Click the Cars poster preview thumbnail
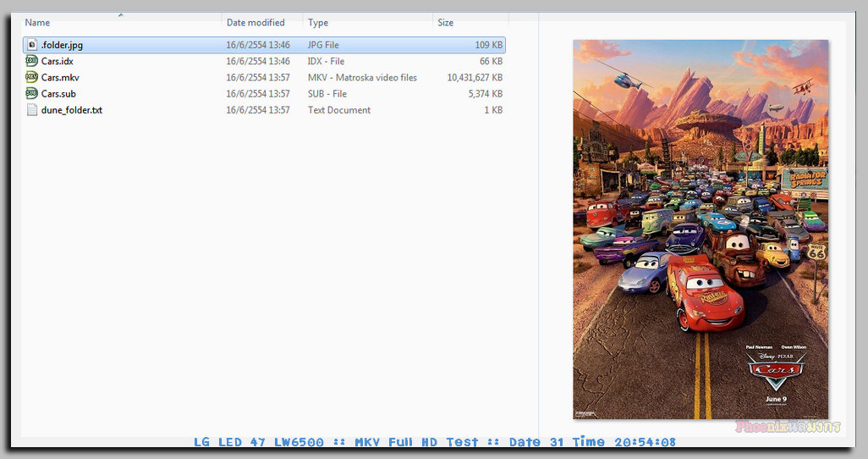Viewport: 868px width, 459px height. tap(700, 229)
